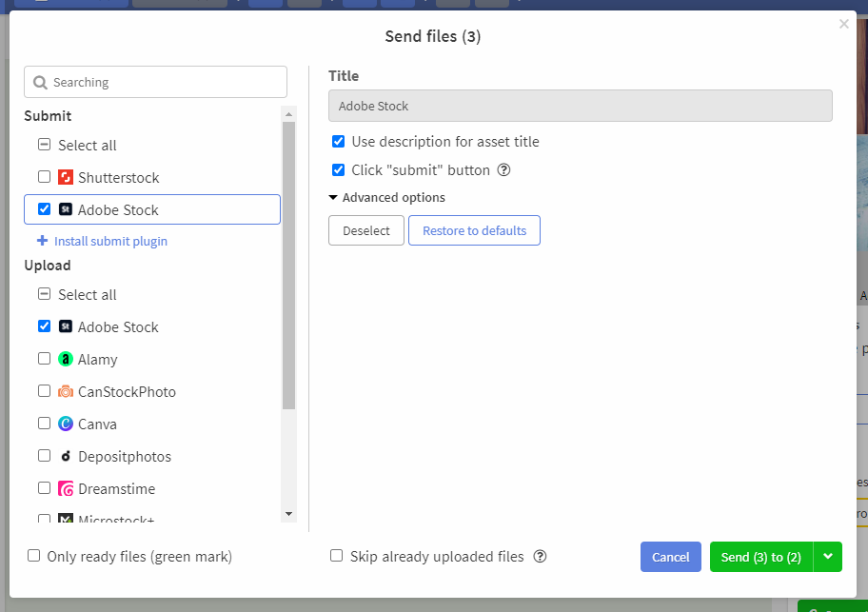This screenshot has width=868, height=612.
Task: Click the service list scrollbar thumb
Action: 288,266
